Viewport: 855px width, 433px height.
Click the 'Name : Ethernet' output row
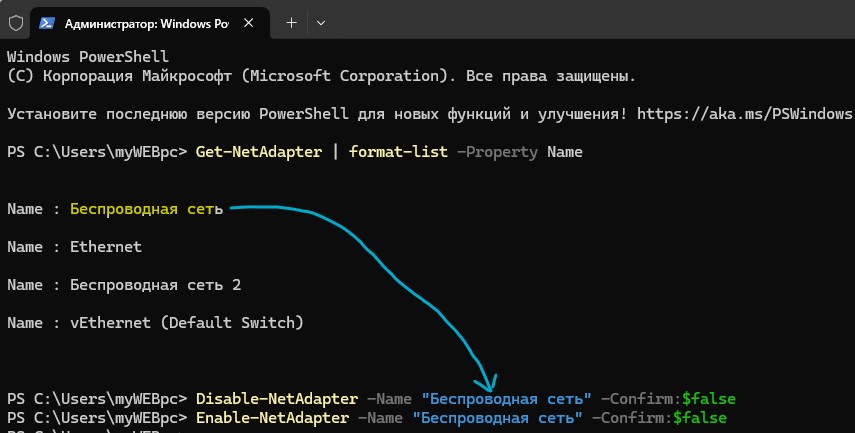[74, 246]
